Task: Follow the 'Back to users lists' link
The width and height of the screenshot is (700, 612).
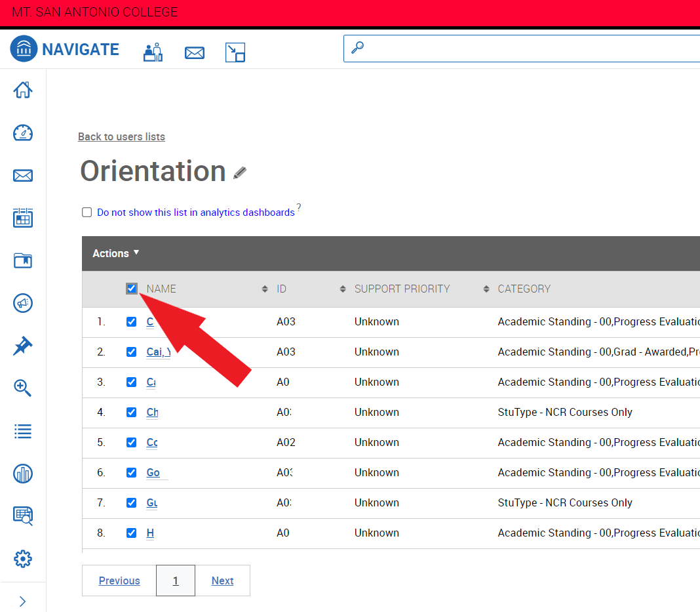Action: click(121, 136)
